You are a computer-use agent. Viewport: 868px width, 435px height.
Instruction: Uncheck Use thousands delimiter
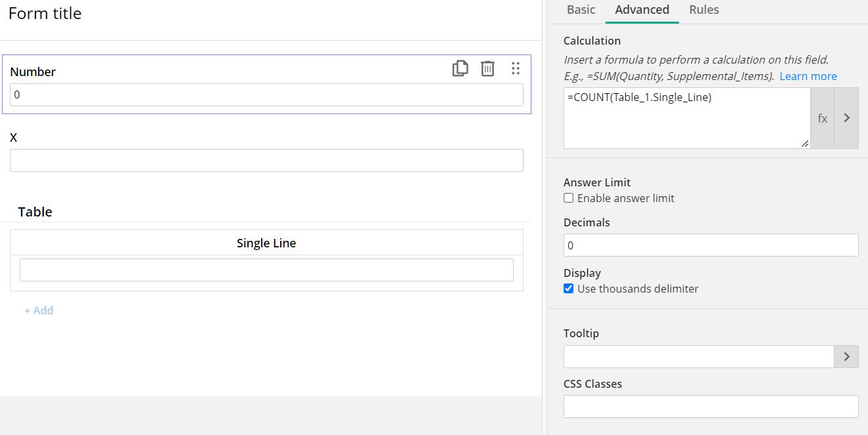569,289
